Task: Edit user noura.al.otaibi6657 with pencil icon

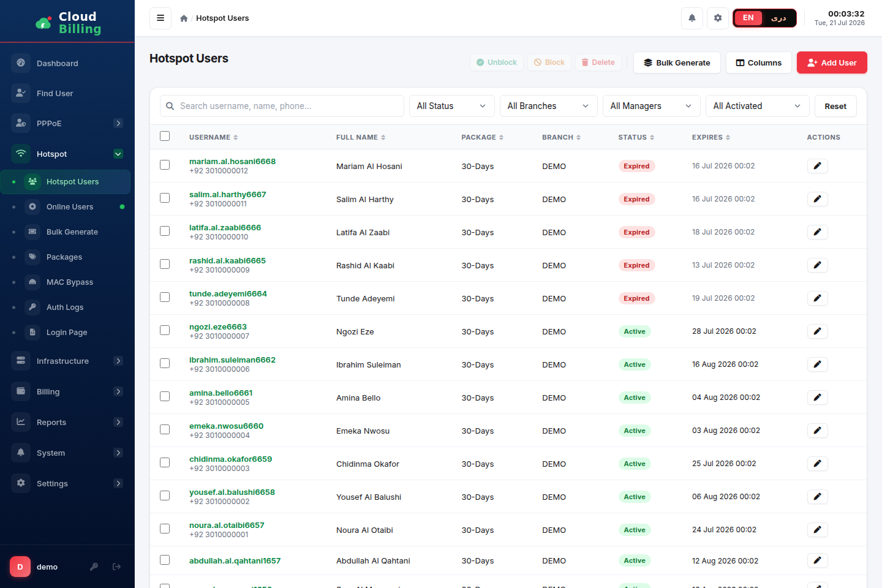Action: 817,530
